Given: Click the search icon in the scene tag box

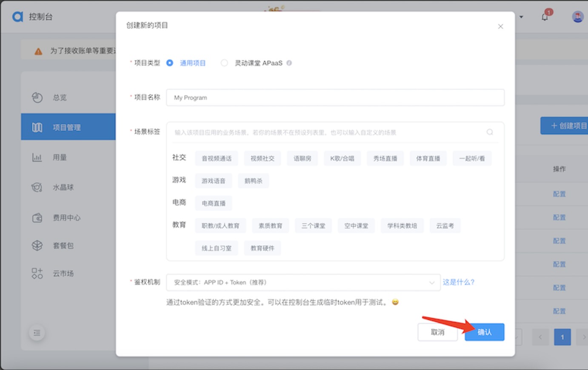Looking at the screenshot, I should [x=490, y=132].
